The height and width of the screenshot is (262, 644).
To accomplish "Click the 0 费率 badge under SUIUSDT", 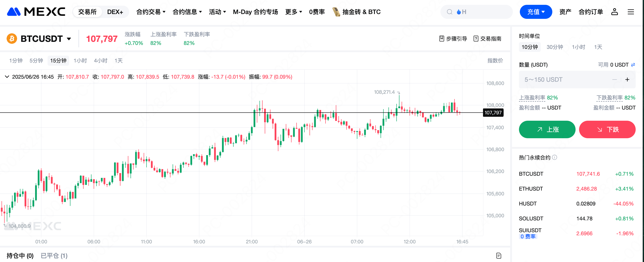I will point(528,237).
